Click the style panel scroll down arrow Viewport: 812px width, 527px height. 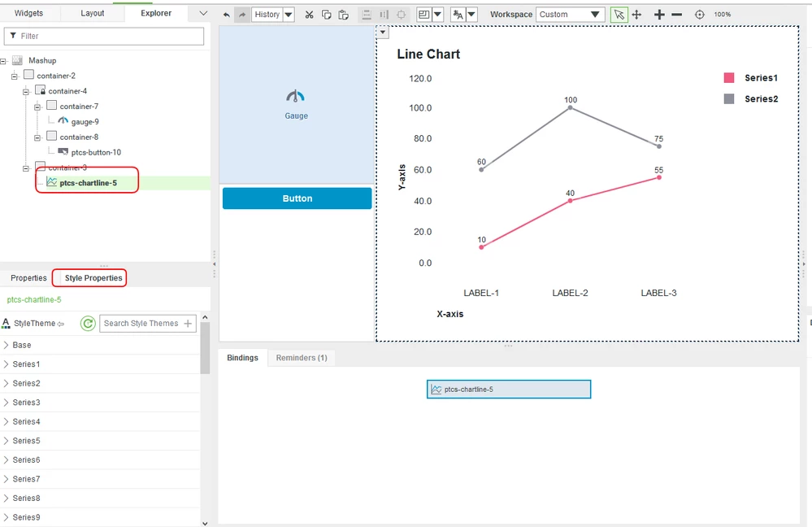(x=205, y=524)
